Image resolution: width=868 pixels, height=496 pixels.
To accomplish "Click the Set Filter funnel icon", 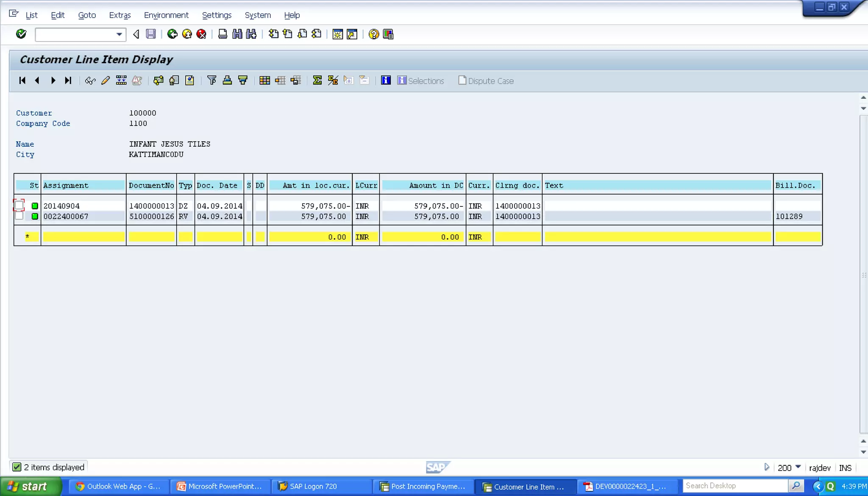I will click(212, 81).
